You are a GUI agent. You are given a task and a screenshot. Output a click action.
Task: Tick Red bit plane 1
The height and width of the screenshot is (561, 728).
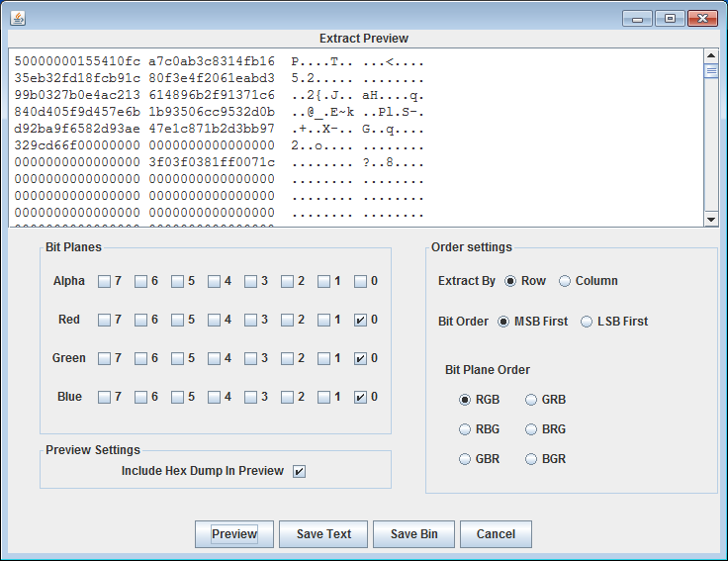click(x=324, y=320)
